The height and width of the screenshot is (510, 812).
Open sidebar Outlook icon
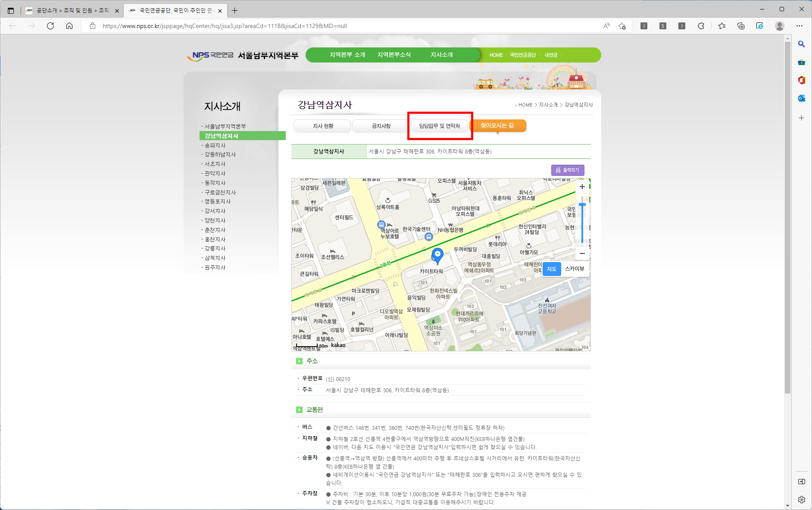coord(801,98)
